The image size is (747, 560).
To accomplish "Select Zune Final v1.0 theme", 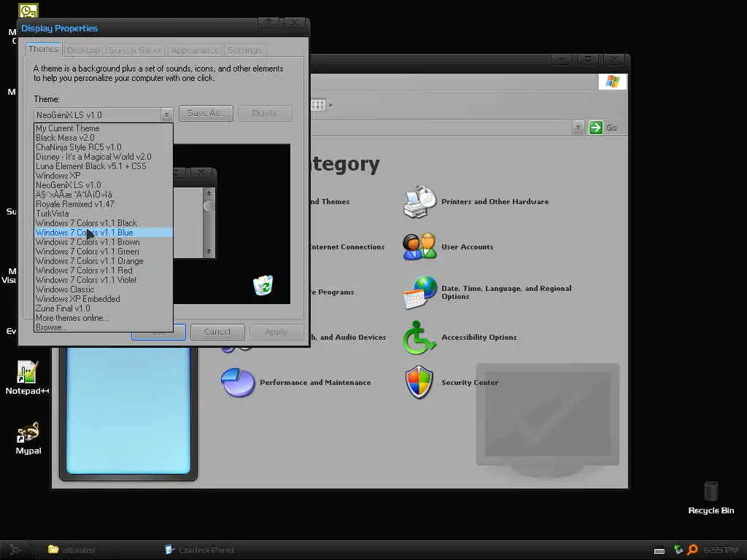I will [104, 308].
